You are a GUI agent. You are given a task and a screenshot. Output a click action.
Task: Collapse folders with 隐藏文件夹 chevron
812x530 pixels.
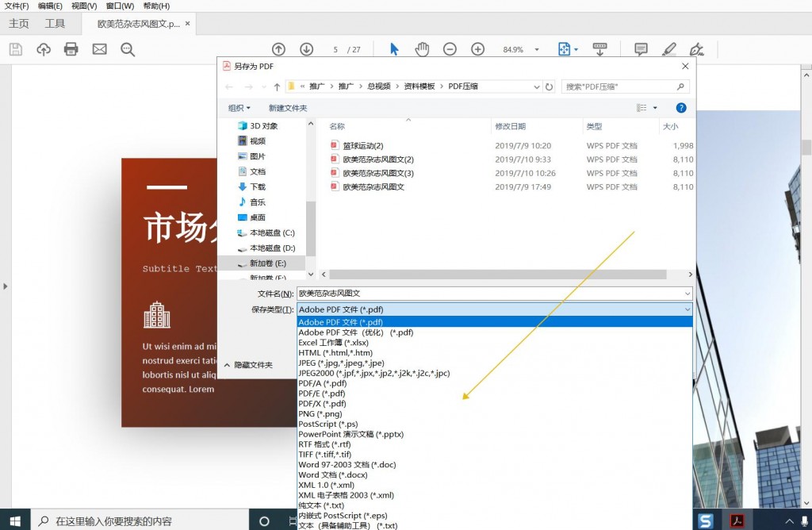227,365
